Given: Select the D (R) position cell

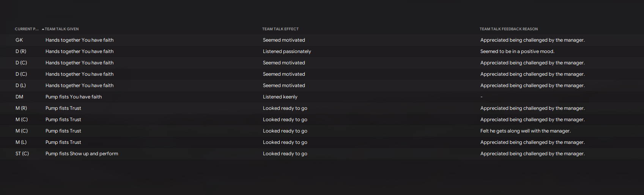Looking at the screenshot, I should 21,51.
